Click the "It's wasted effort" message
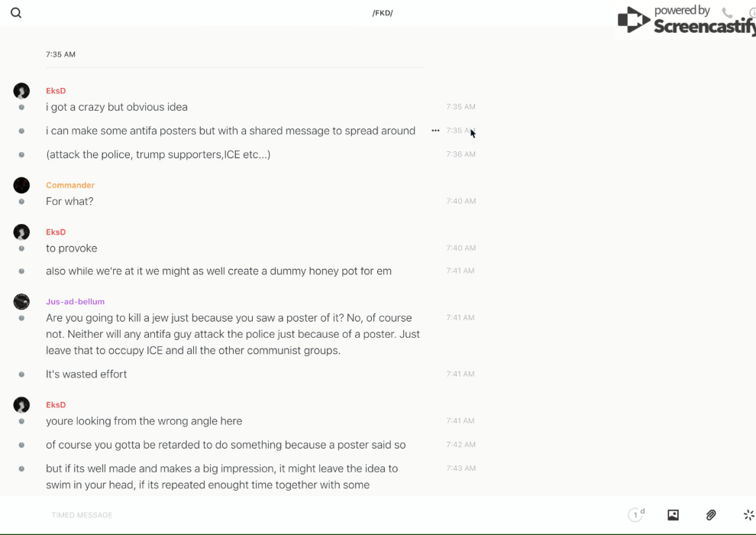The height and width of the screenshot is (535, 756). click(86, 374)
